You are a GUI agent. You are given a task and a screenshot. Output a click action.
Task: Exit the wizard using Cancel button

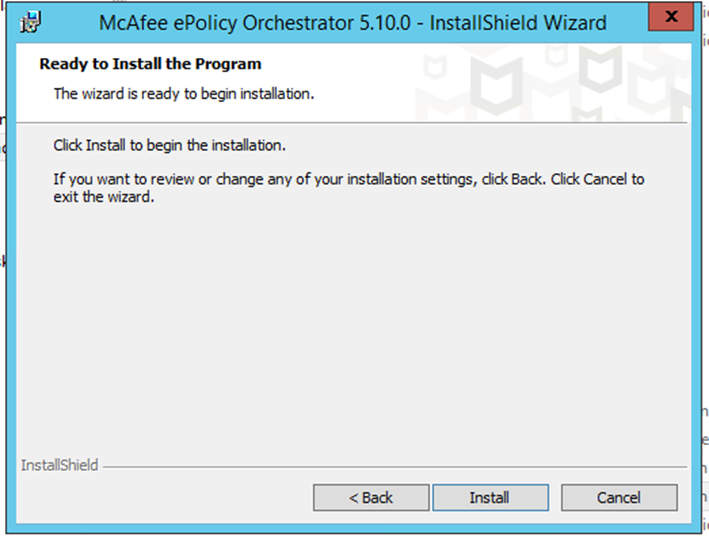tap(619, 498)
